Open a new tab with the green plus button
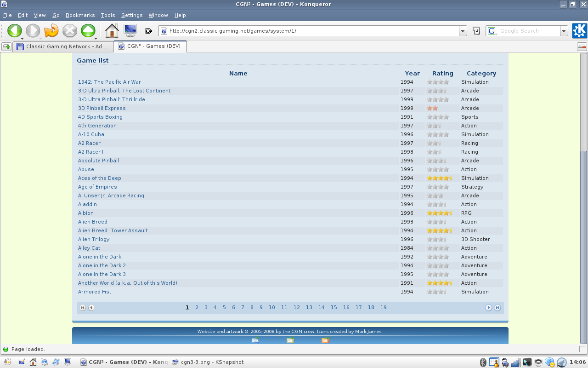 (x=6, y=46)
